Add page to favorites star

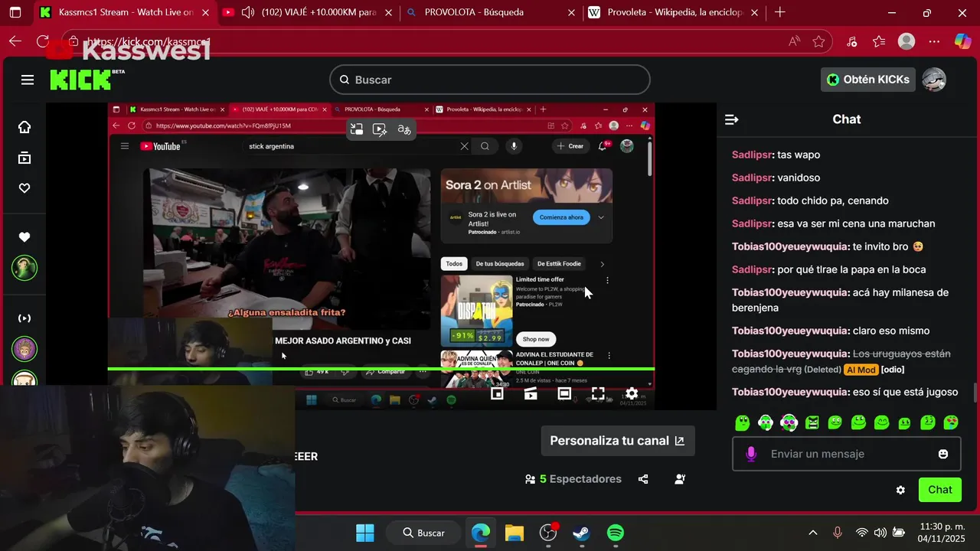click(x=818, y=41)
